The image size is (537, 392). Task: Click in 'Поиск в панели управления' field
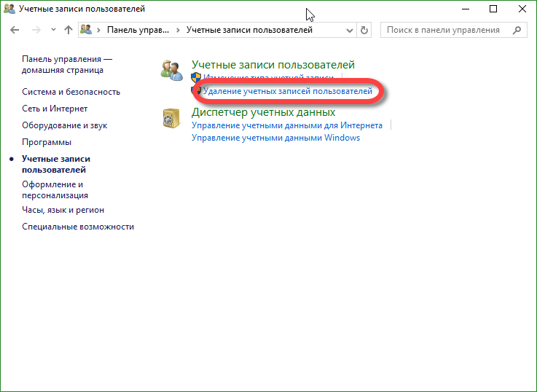point(443,30)
